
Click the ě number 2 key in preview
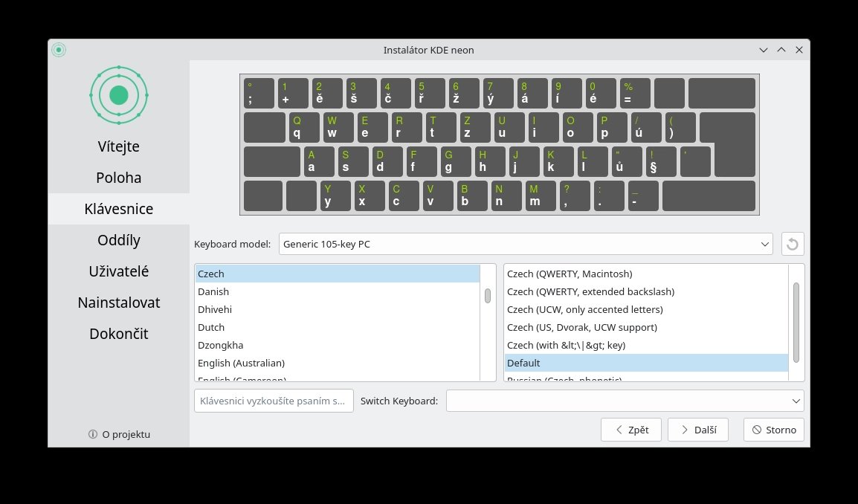pos(327,93)
